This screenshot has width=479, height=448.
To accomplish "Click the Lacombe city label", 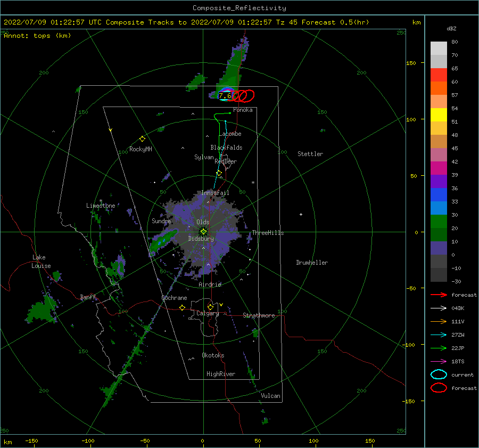I will pyautogui.click(x=230, y=134).
